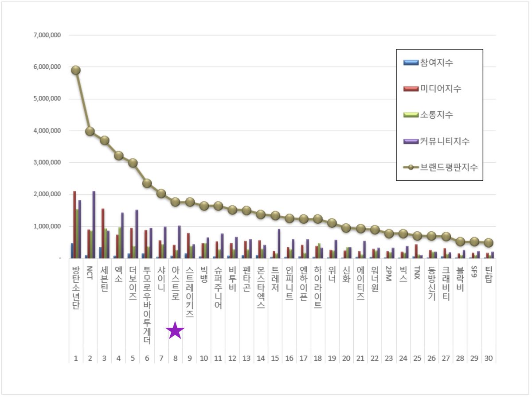Image resolution: width=532 pixels, height=397 pixels.
Task: Click the 6,000,000 y-axis label
Action: (47, 67)
